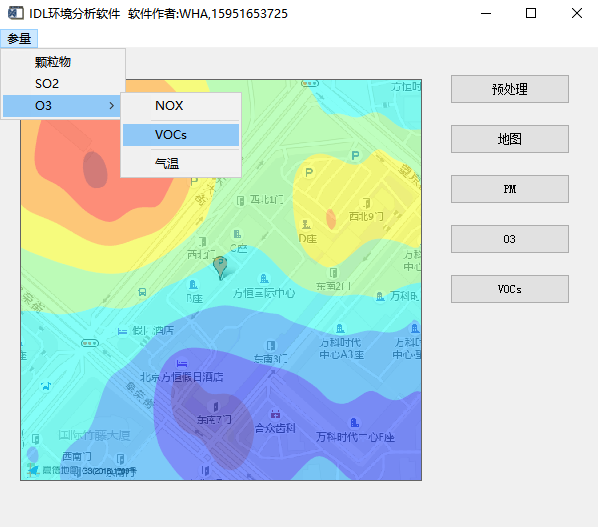Click the dark red hotspot on heatmap

tap(95, 170)
